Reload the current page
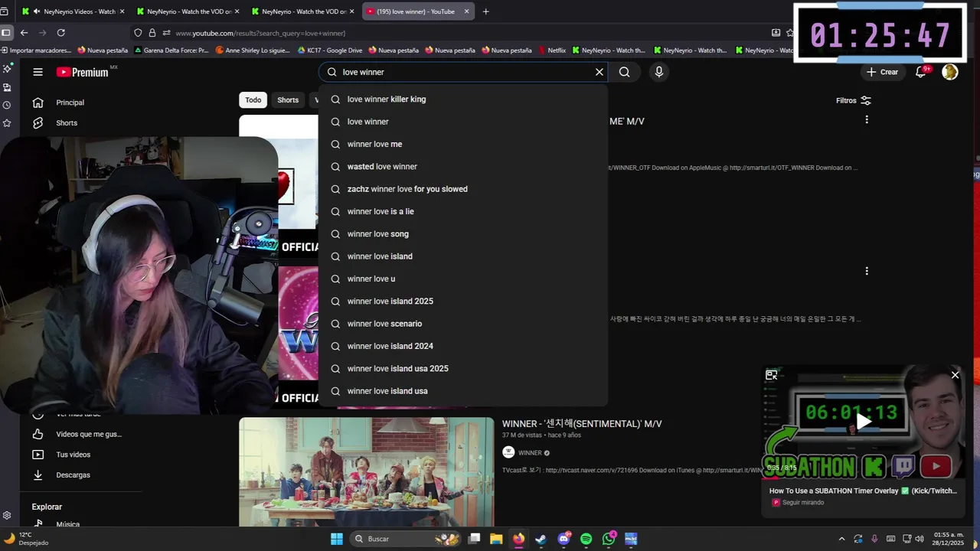980x551 pixels. point(60,33)
